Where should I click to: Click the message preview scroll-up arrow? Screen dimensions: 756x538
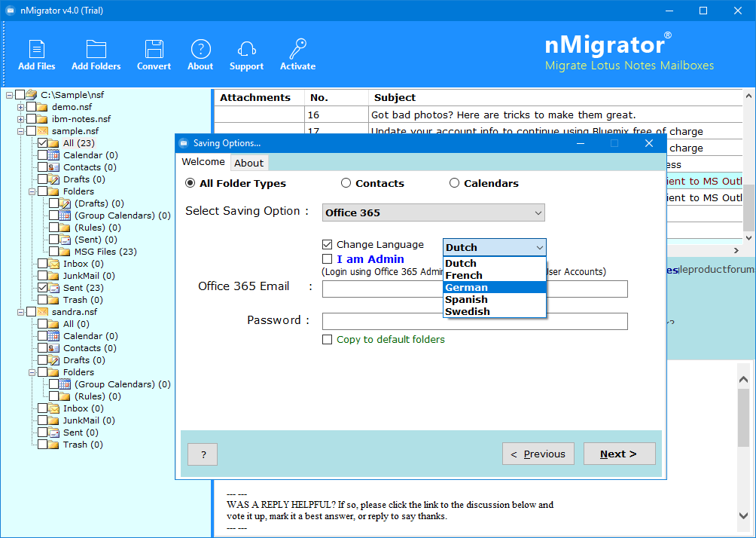(743, 380)
